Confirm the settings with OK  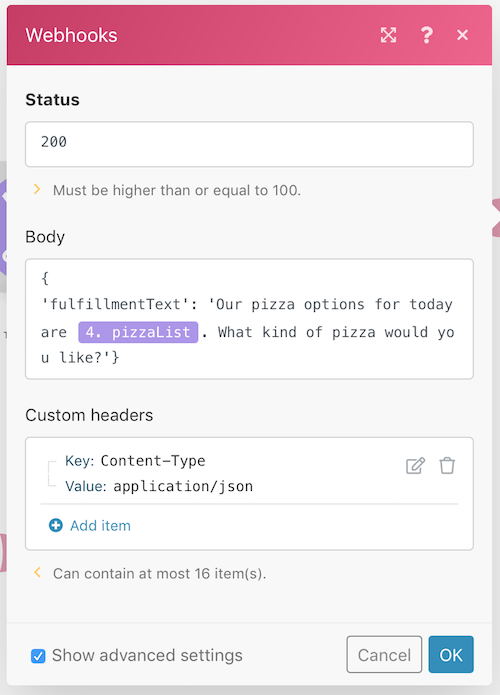pos(451,655)
